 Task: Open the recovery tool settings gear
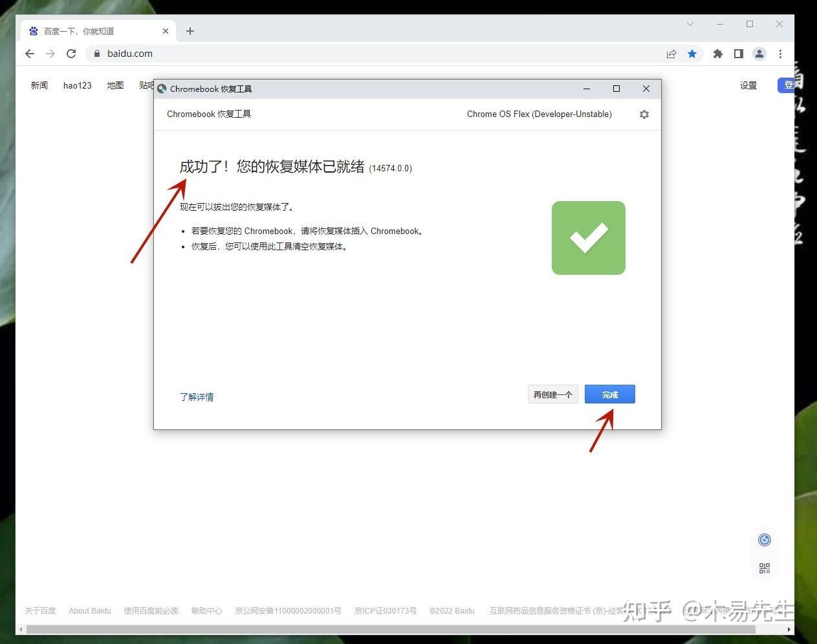(x=644, y=114)
